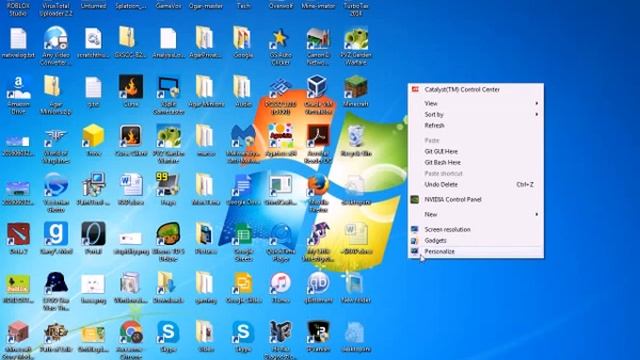Viewport: 640px width, 360px height.
Task: Select the Google Docs shortcut icon
Action: point(243,185)
